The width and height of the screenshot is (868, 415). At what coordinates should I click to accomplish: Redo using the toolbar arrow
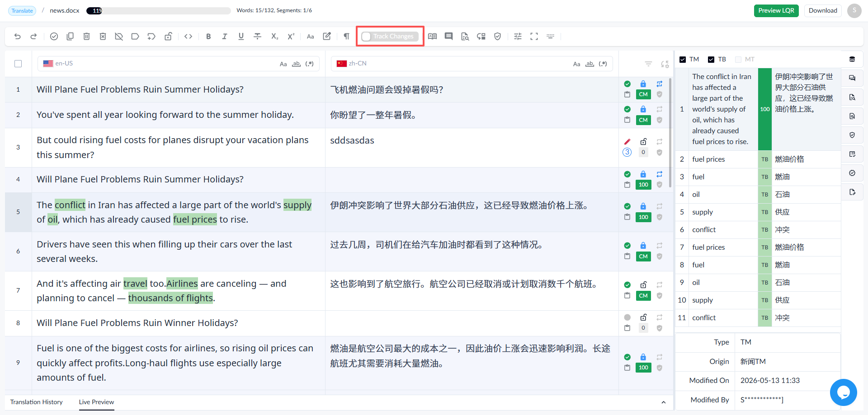click(x=33, y=36)
